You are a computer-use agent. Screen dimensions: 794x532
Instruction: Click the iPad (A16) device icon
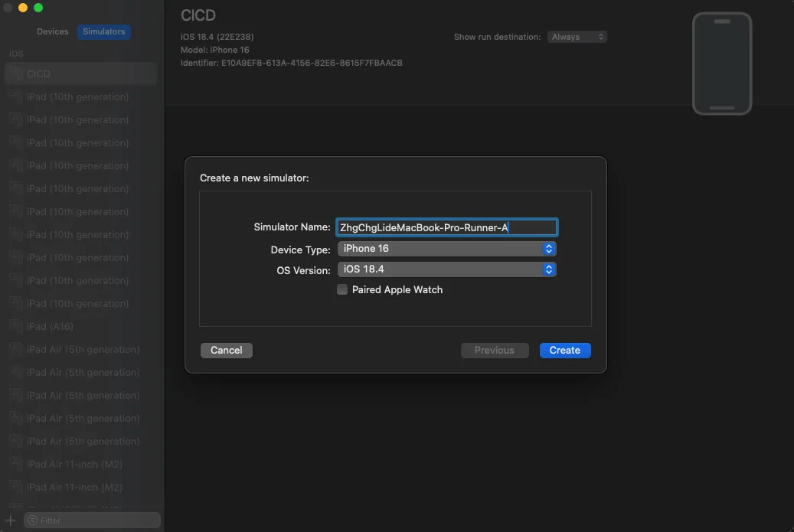pos(16,327)
